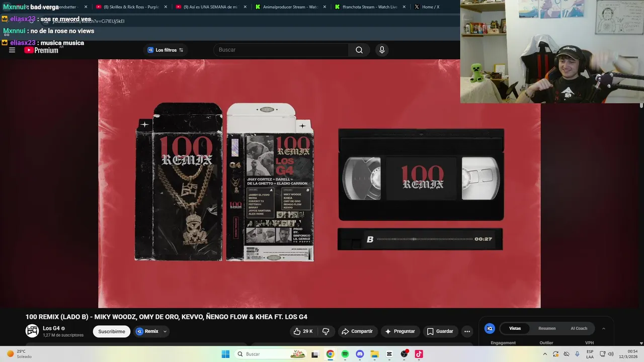This screenshot has height=362, width=644.
Task: Open the Los G4 channel name link
Action: pos(51,328)
